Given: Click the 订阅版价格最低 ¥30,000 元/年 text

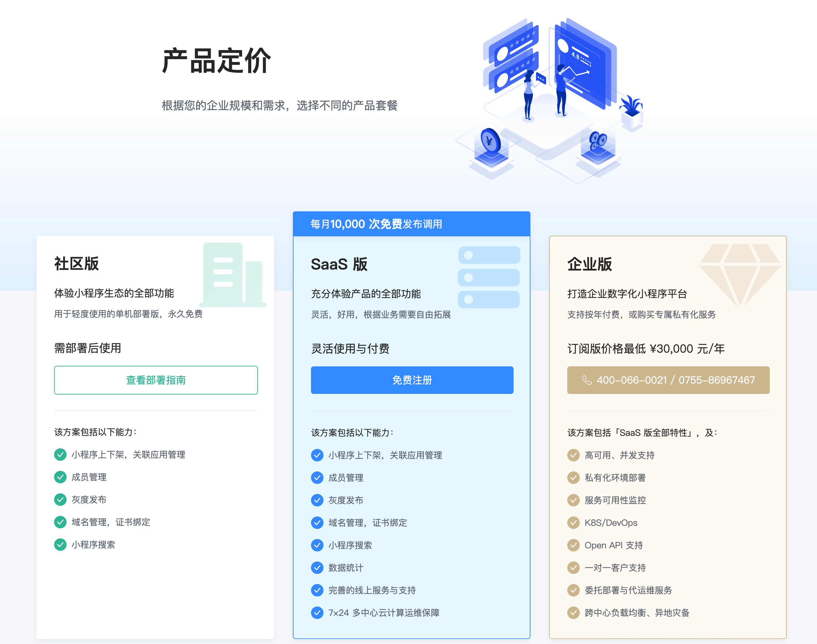Looking at the screenshot, I should pos(646,349).
